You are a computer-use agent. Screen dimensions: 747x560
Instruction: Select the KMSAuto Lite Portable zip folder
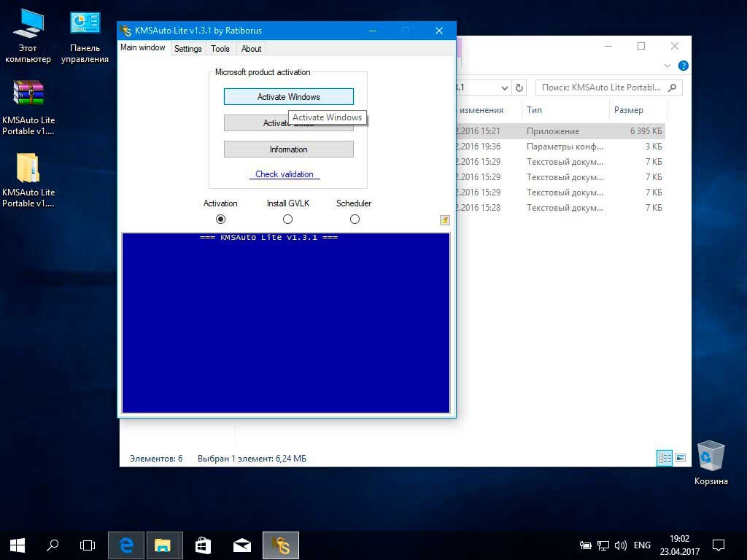[x=28, y=180]
